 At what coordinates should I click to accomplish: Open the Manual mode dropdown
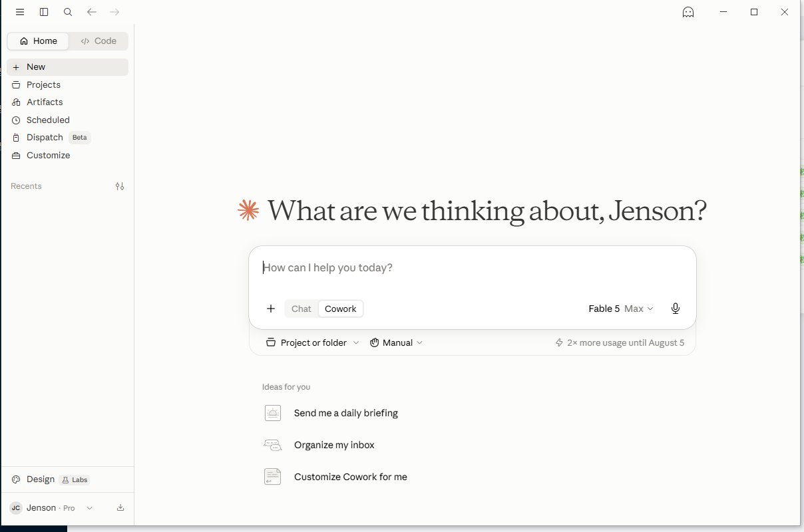397,342
